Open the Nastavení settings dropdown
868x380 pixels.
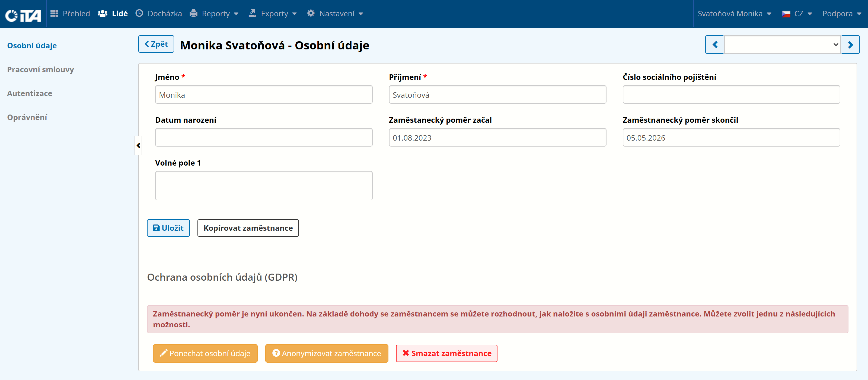pyautogui.click(x=335, y=14)
